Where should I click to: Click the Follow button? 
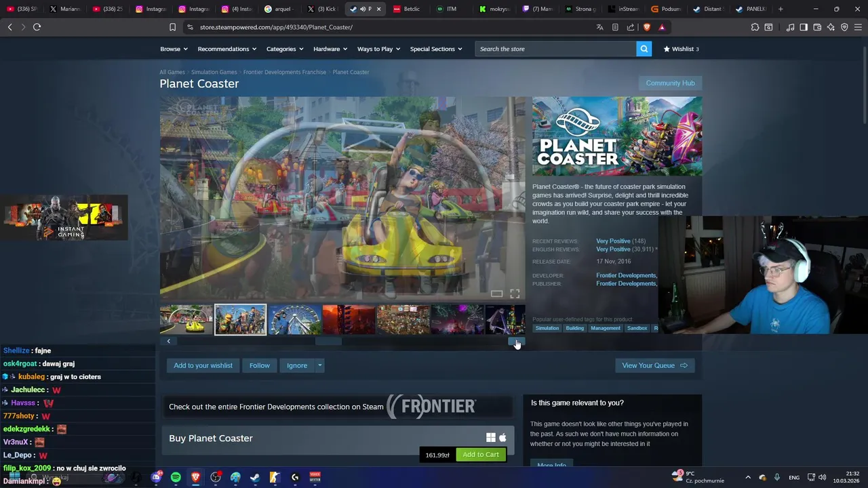(x=259, y=365)
